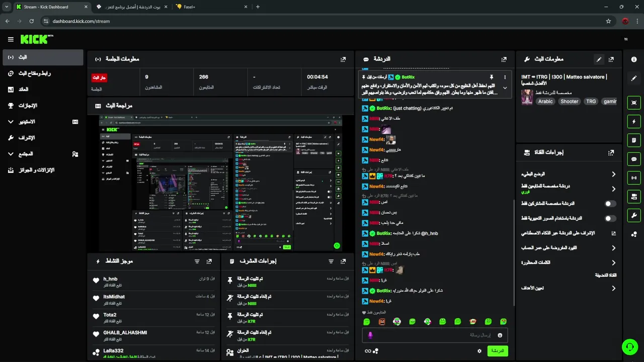This screenshot has width=644, height=362.
Task: Open Drops and Rewards sidebar item
Action: tap(43, 170)
